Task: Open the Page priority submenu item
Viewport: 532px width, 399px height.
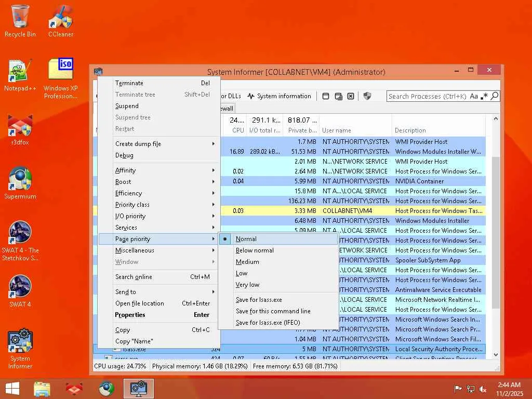Action: (x=159, y=239)
